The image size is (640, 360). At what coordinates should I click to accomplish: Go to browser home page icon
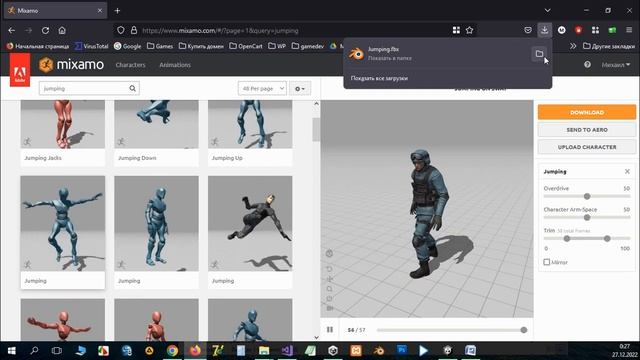[62, 31]
